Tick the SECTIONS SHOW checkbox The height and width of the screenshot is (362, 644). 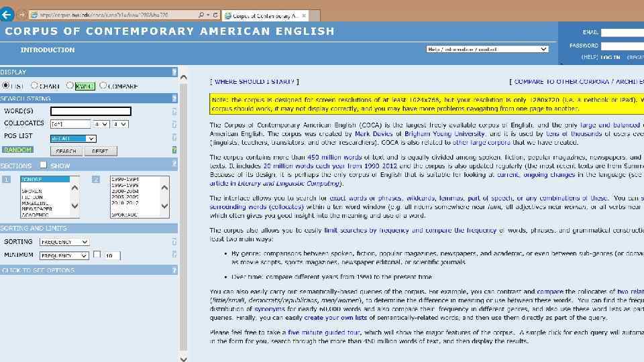43,165
